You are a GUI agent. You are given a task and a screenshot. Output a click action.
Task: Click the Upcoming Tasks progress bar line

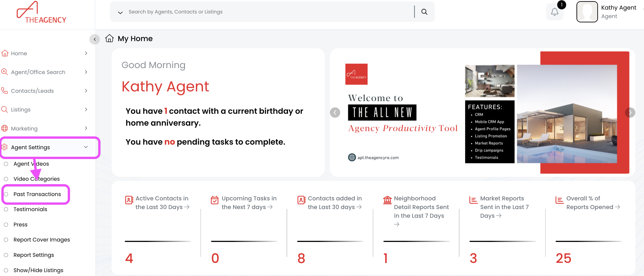pos(244,241)
